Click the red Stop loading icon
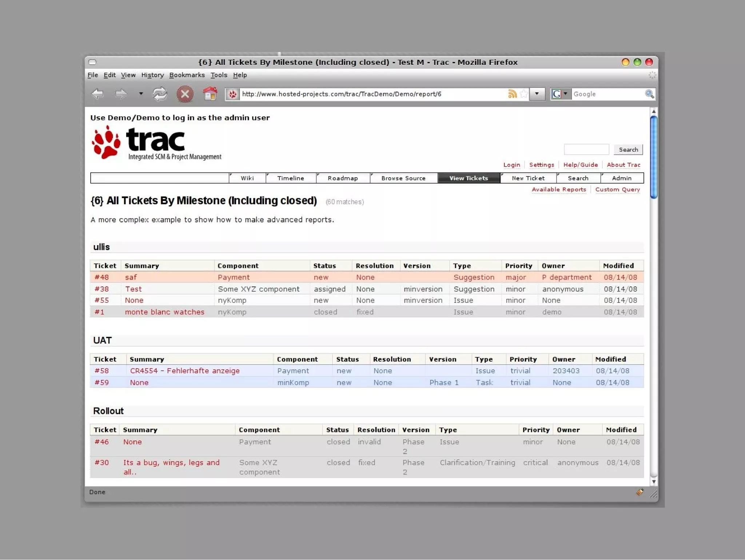 [185, 94]
